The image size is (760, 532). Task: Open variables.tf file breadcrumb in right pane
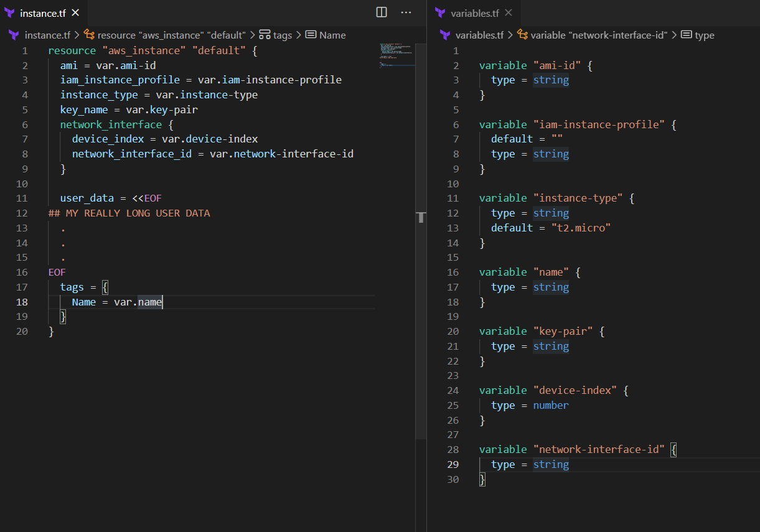coord(479,35)
